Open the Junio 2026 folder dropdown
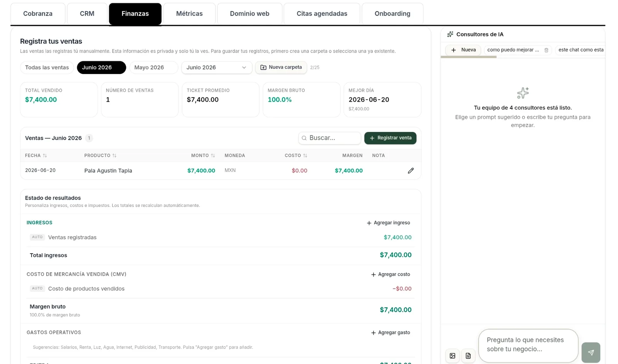Screen dimensions: 618x364 pos(217,68)
